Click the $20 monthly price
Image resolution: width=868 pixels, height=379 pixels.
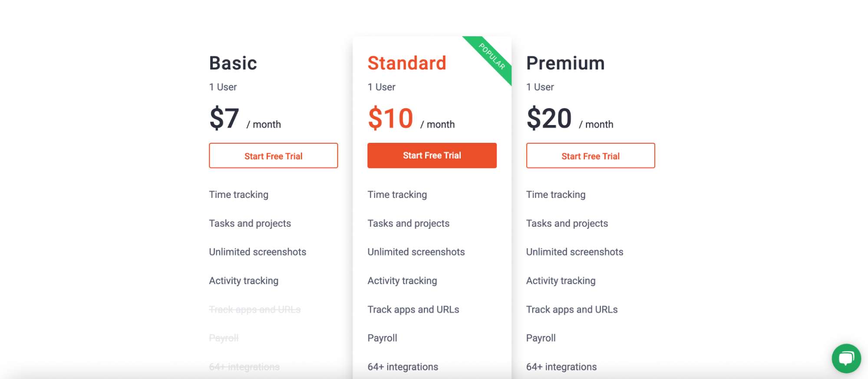pos(549,117)
